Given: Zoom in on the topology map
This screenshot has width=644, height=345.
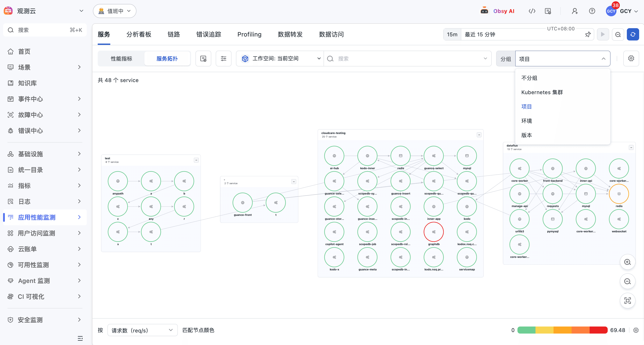Looking at the screenshot, I should (627, 262).
